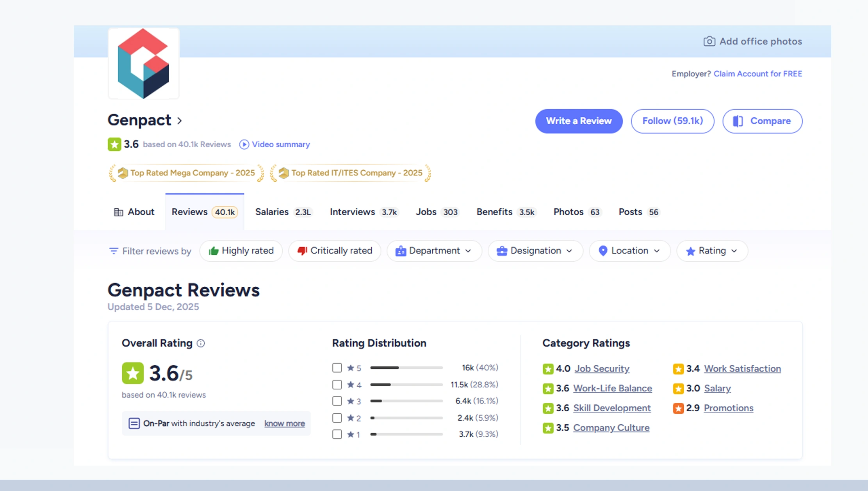Check the 5-star rating checkbox
The height and width of the screenshot is (491, 868).
point(337,368)
